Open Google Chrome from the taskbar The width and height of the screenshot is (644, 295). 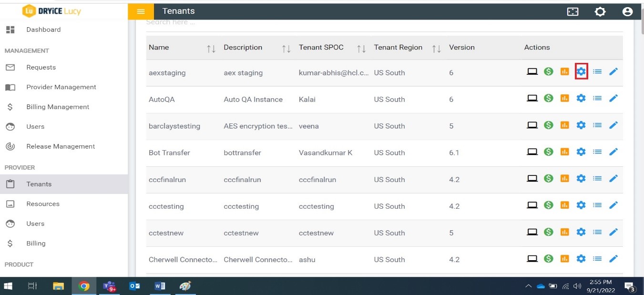coord(84,286)
